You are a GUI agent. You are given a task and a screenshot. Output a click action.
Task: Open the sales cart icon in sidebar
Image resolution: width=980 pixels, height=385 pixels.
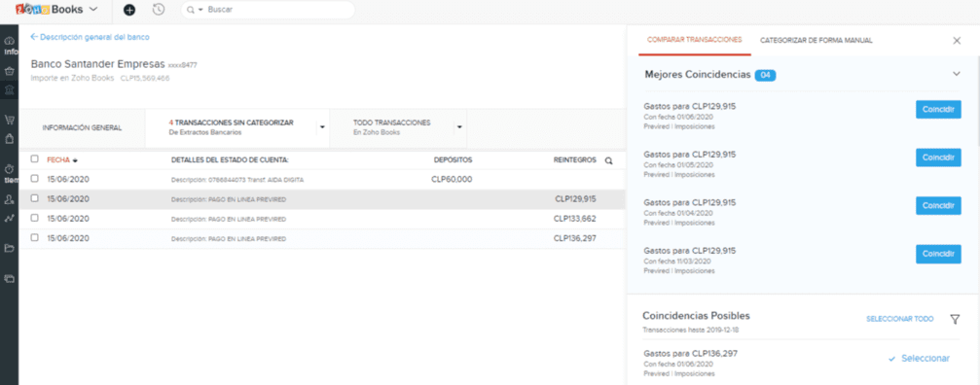(9, 120)
